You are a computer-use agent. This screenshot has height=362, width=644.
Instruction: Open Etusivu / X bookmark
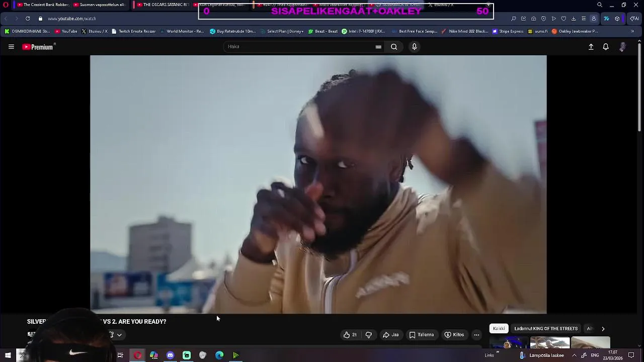(x=95, y=31)
